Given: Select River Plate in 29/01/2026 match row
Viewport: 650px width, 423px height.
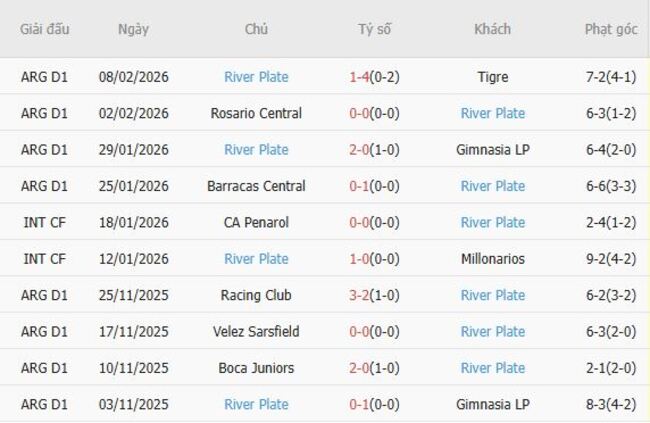Looking at the screenshot, I should coord(256,150).
